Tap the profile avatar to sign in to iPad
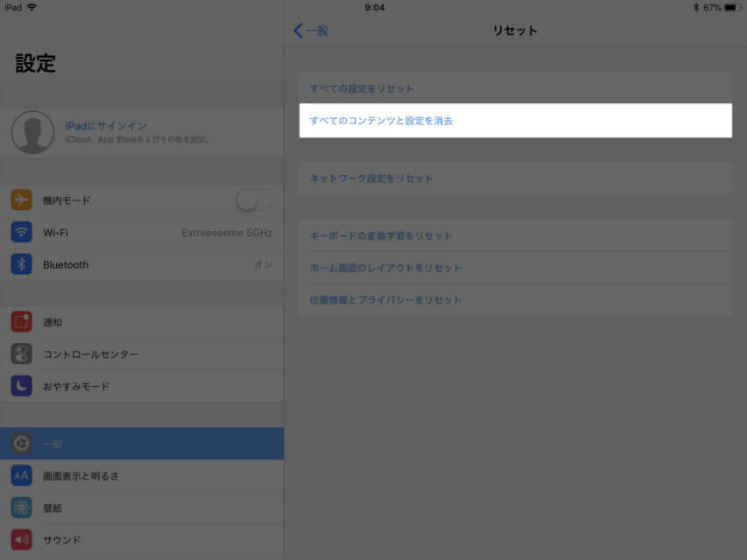This screenshot has width=747, height=560. [x=33, y=132]
